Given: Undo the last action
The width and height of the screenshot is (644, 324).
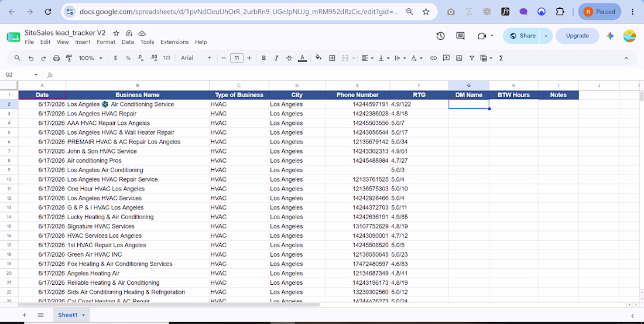Looking at the screenshot, I should coord(31,58).
